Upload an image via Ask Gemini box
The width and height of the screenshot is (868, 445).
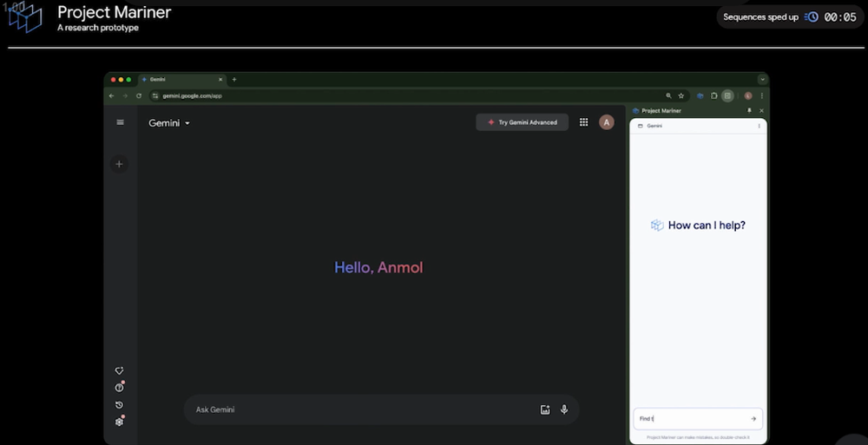click(545, 409)
